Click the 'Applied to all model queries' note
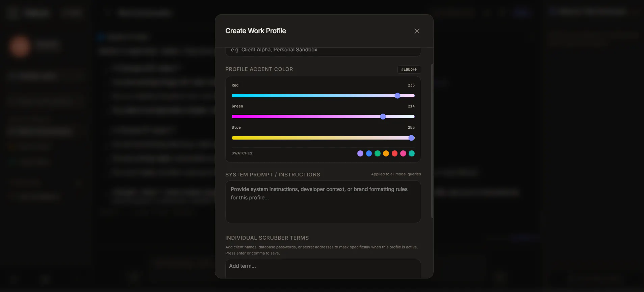This screenshot has height=292, width=644. point(396,174)
